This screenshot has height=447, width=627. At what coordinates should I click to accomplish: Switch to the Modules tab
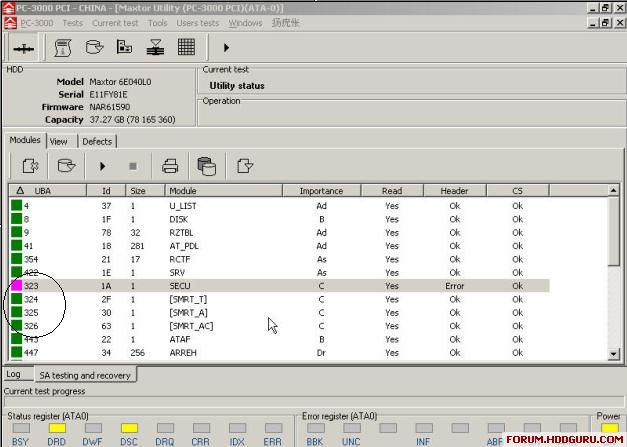point(25,140)
